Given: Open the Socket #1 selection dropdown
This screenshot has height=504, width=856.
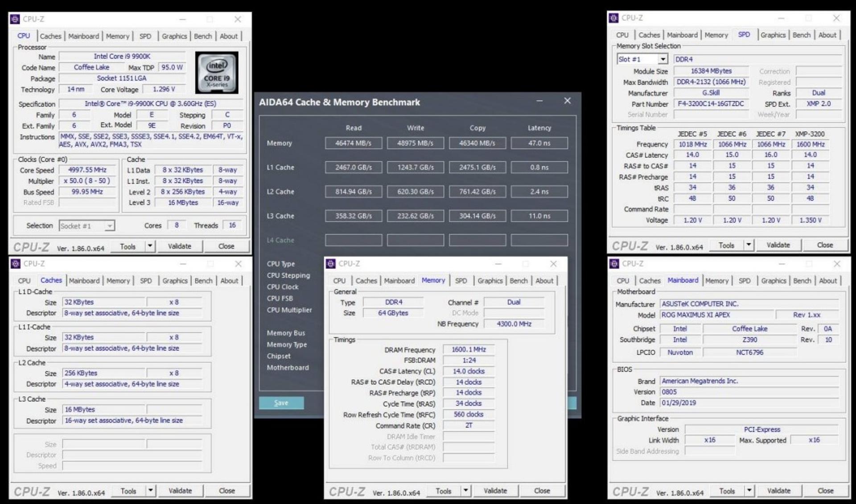Looking at the screenshot, I should click(109, 226).
